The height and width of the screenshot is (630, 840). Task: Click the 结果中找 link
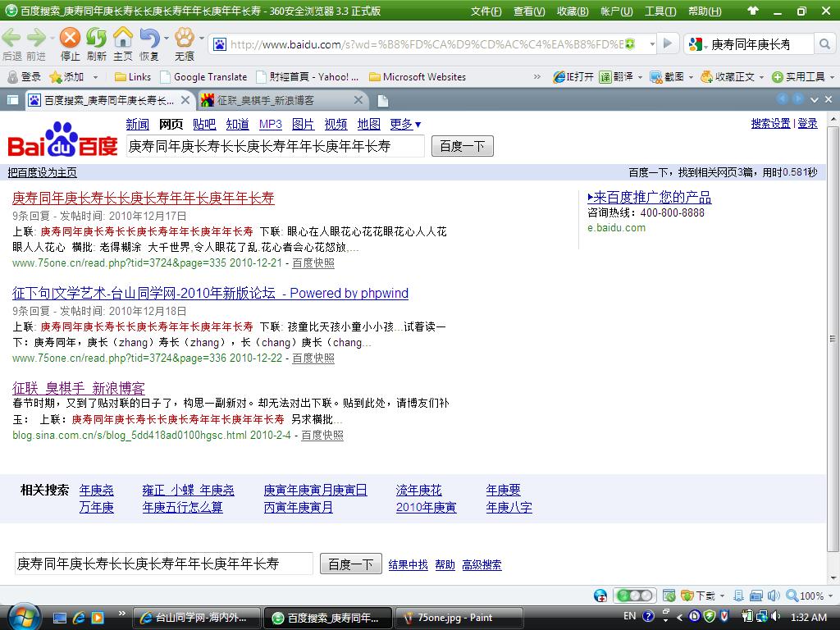[x=409, y=564]
